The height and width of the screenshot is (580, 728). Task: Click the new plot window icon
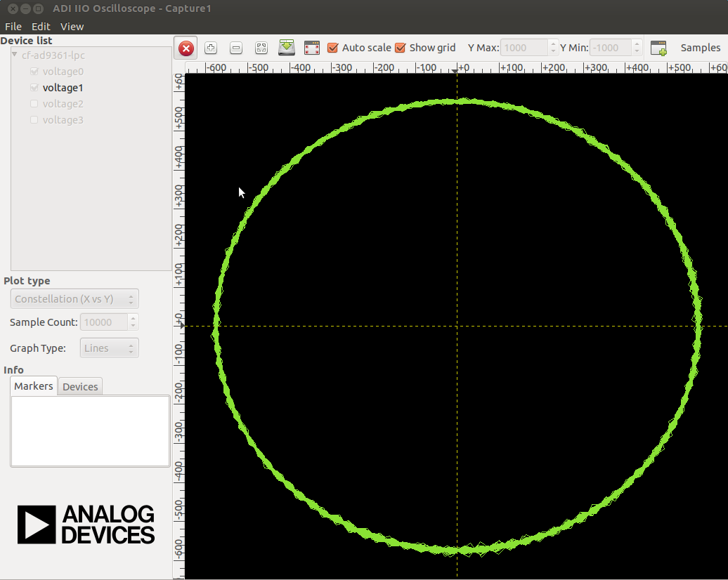point(658,48)
